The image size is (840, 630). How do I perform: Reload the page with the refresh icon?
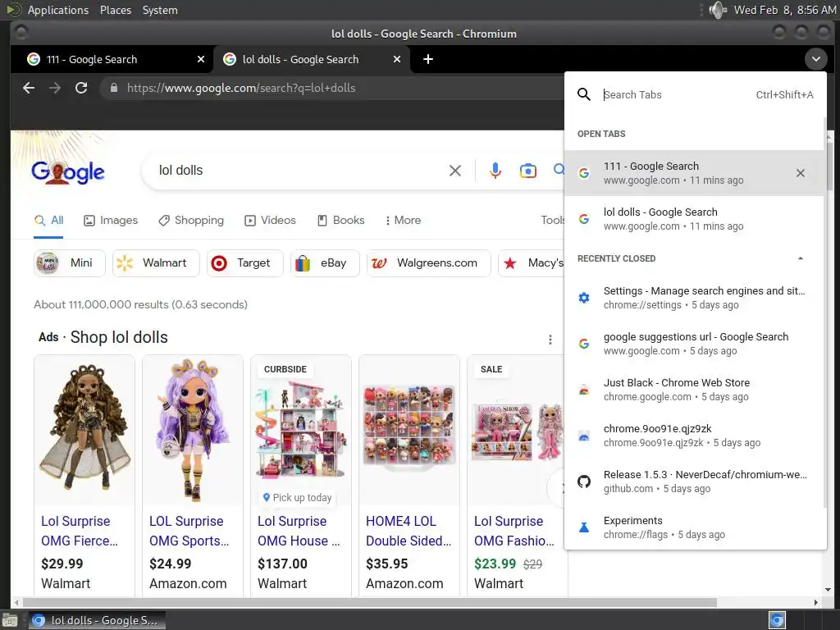(x=81, y=88)
